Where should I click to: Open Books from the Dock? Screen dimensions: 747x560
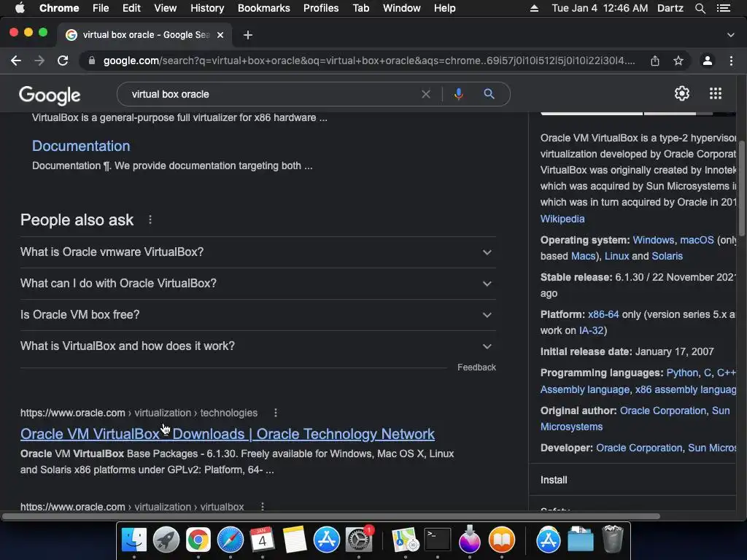point(502,540)
